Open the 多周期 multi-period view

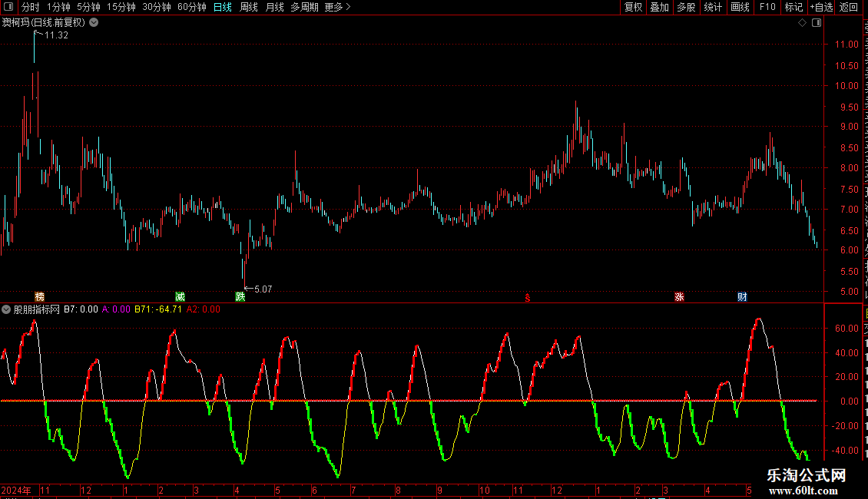[x=304, y=7]
